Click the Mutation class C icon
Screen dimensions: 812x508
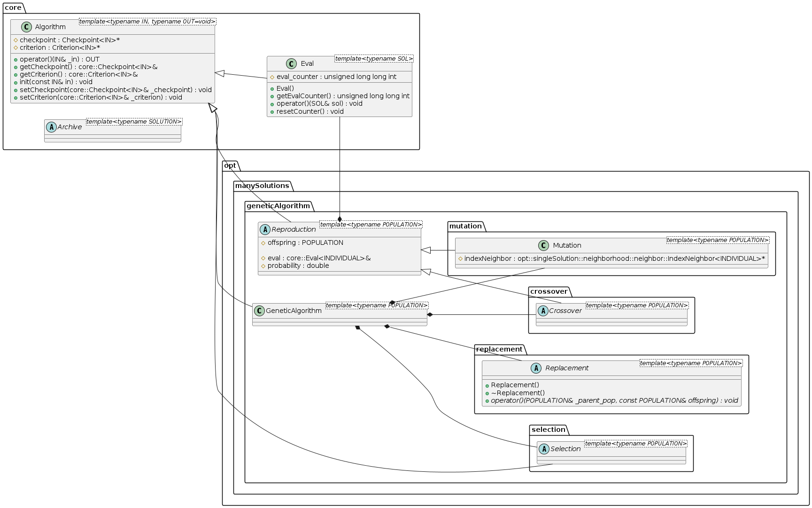click(543, 245)
